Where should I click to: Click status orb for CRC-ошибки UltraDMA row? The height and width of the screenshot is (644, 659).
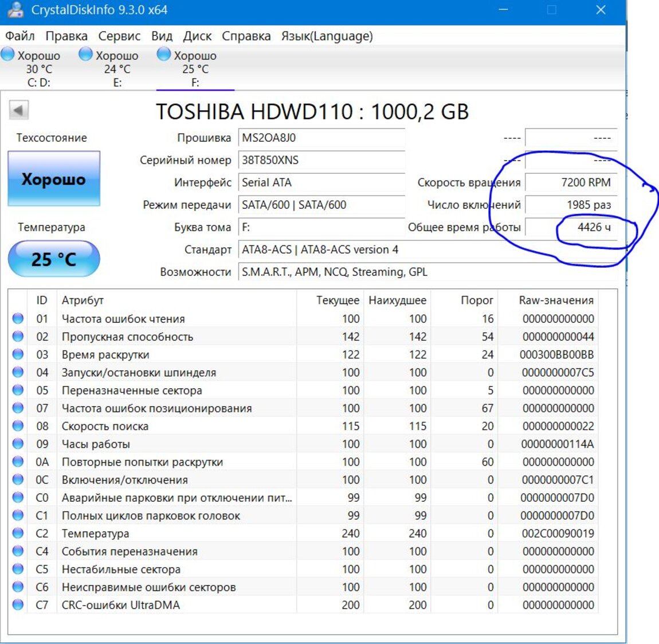(x=18, y=605)
